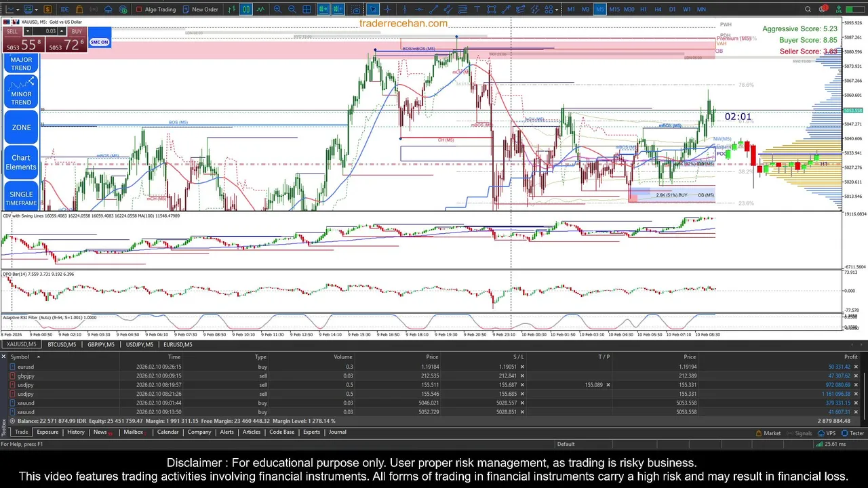Toggle MINOR TREND display
This screenshot has height=488, width=868.
[x=21, y=92]
